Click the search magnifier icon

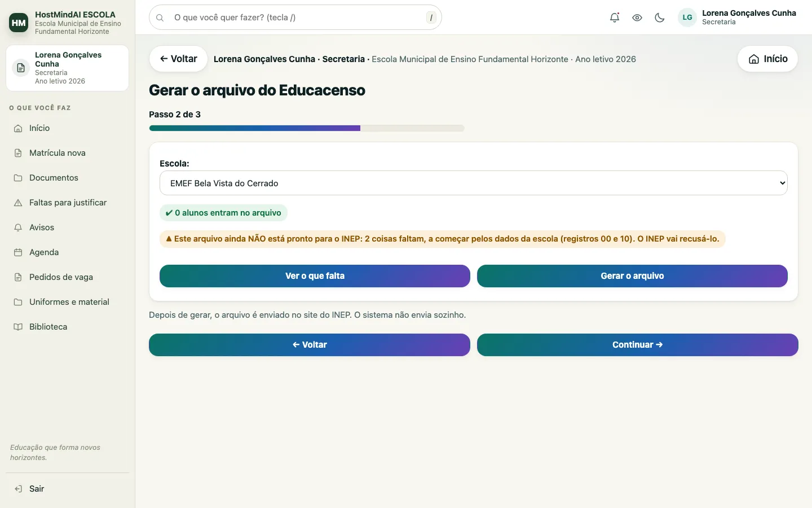(x=160, y=17)
